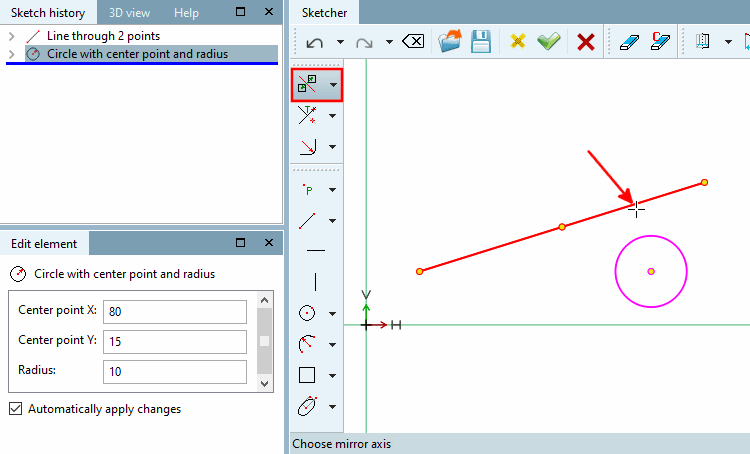
Task: Select the Fillet corner tool icon
Action: click(307, 146)
